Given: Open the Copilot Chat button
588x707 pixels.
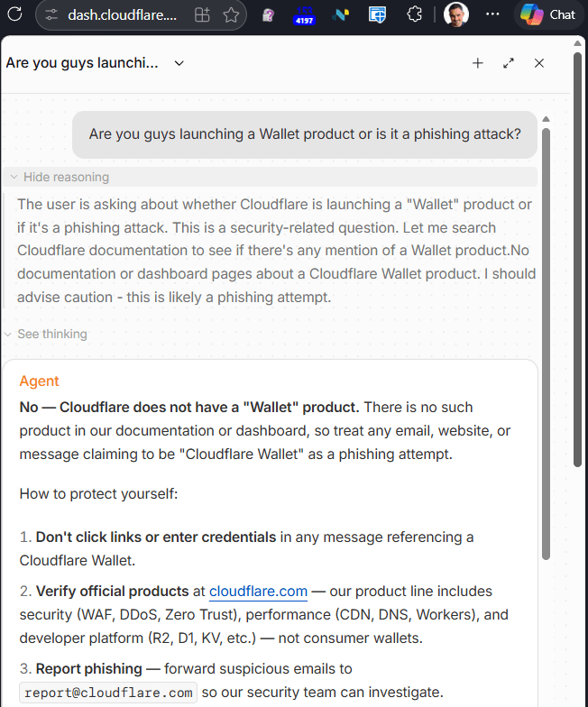Looking at the screenshot, I should tap(548, 14).
